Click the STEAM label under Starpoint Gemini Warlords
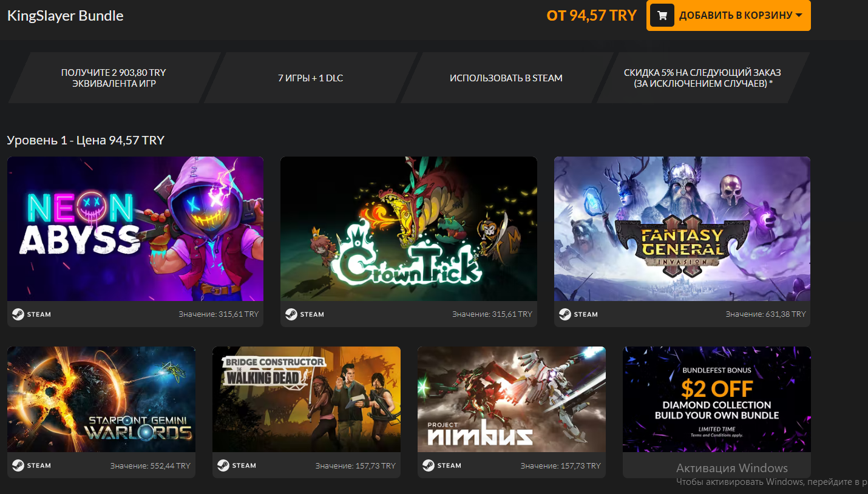This screenshot has width=868, height=494. point(39,465)
